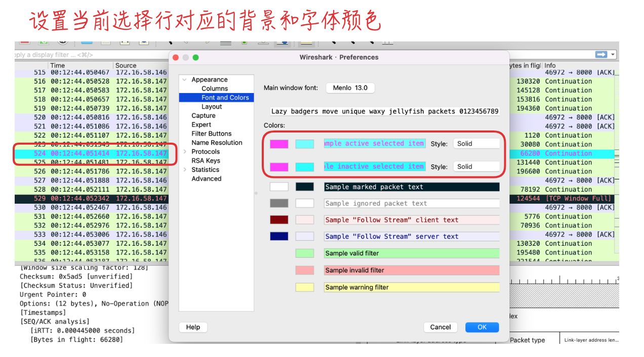Click the Lazy badgers sample font text
This screenshot has height=357, width=644.
[x=385, y=111]
